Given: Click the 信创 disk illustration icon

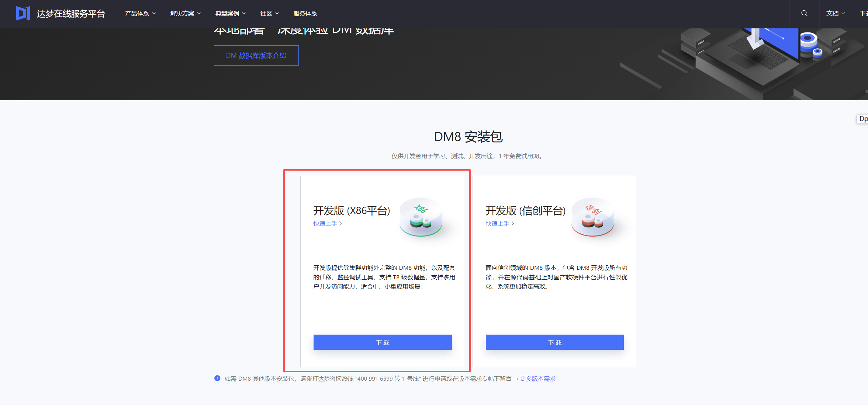Looking at the screenshot, I should (593, 217).
